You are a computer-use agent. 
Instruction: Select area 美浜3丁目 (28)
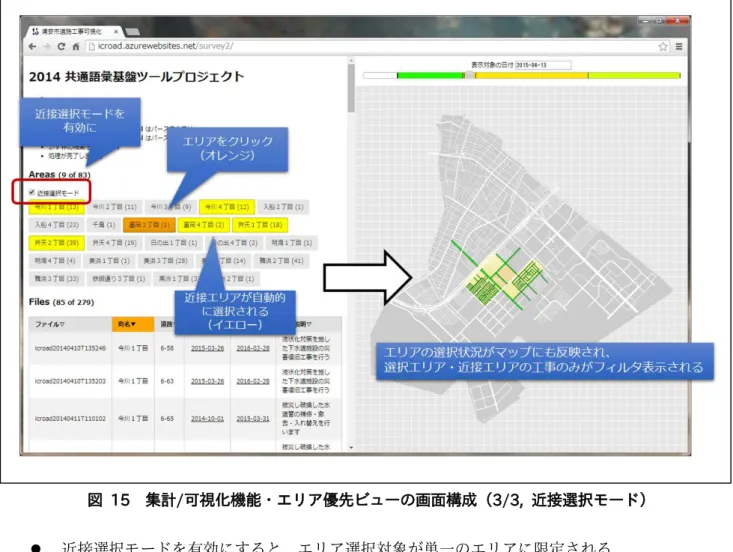pyautogui.click(x=165, y=261)
